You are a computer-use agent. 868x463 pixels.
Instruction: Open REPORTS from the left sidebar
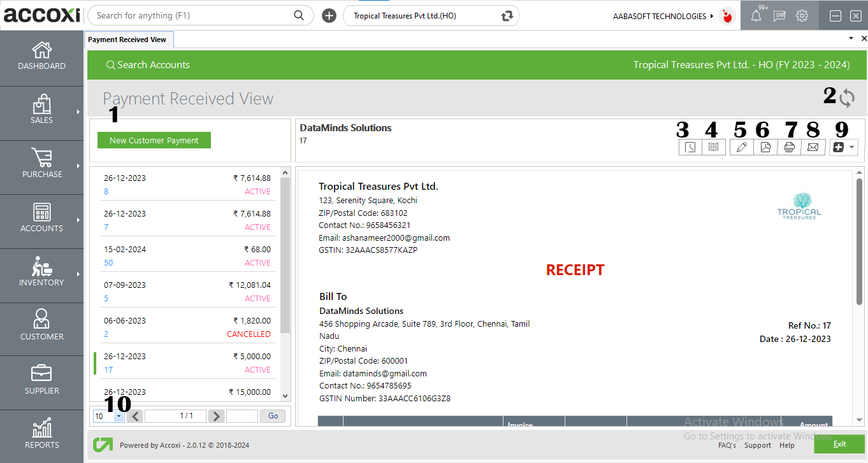(41, 436)
